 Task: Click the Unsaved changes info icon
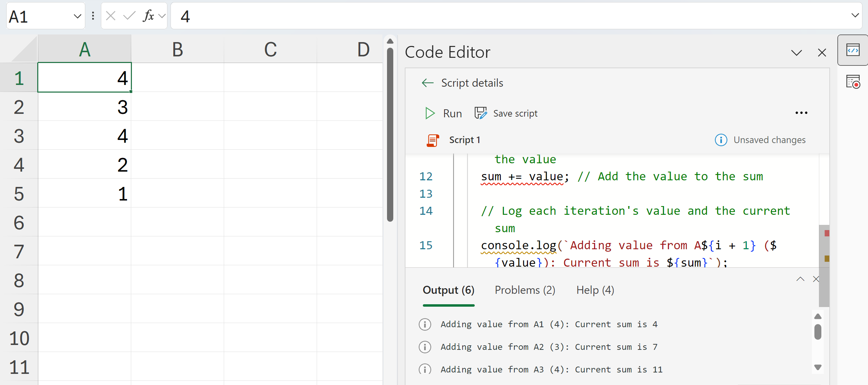pos(721,140)
